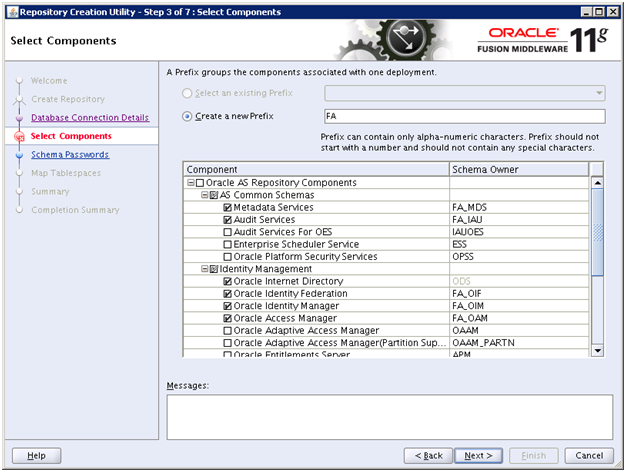Click the OPSS schema owner cell
626x472 pixels.
[519, 257]
